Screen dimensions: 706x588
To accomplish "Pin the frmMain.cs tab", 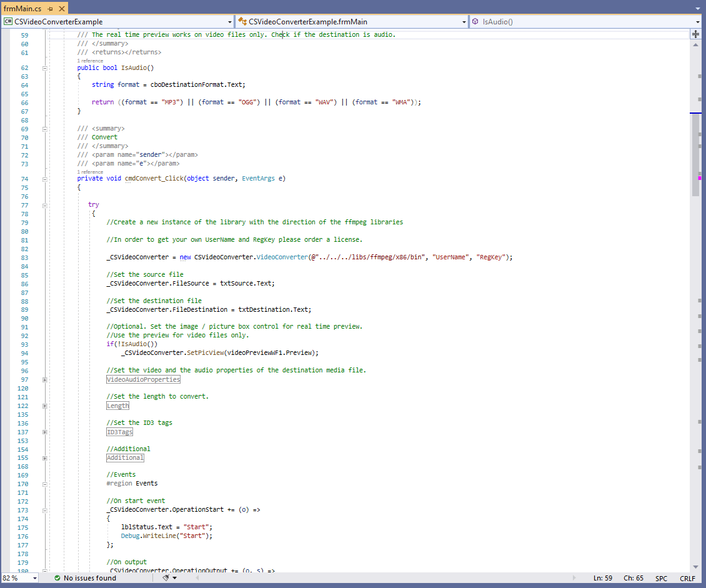I will pos(50,9).
